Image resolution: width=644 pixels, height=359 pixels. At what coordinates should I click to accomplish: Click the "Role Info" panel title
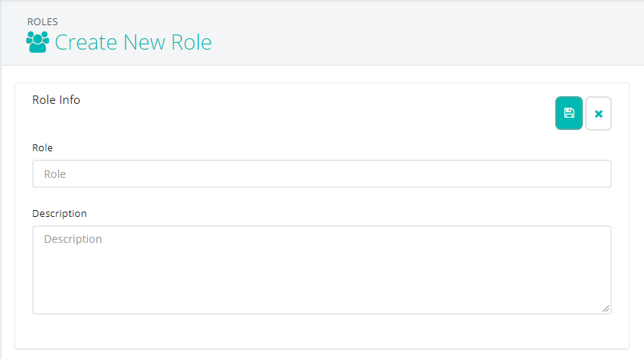click(x=56, y=99)
